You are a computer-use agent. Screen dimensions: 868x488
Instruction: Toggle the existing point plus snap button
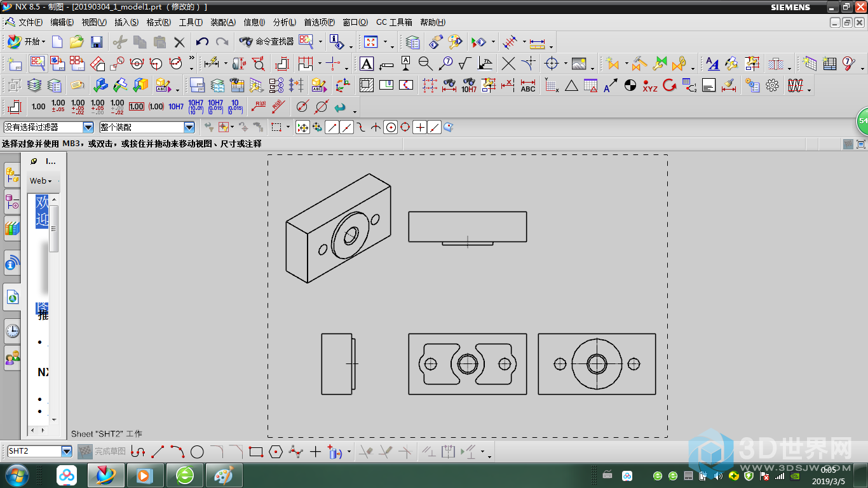pos(420,128)
